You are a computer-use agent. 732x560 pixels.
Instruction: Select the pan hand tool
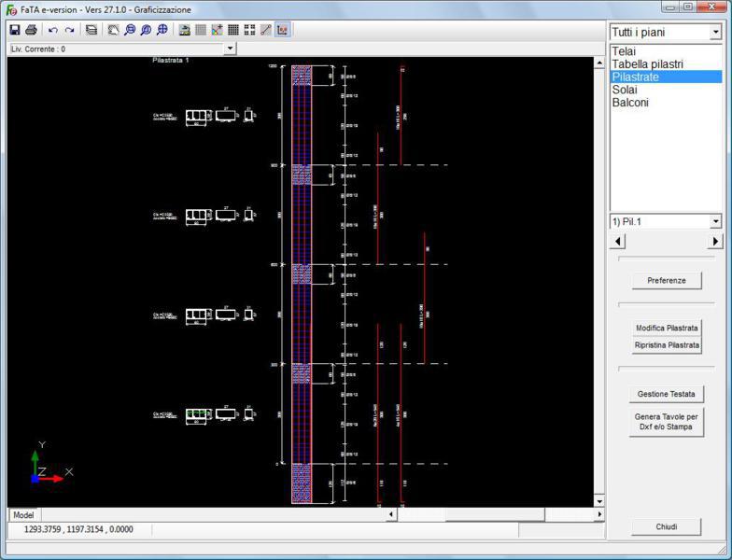[x=113, y=30]
